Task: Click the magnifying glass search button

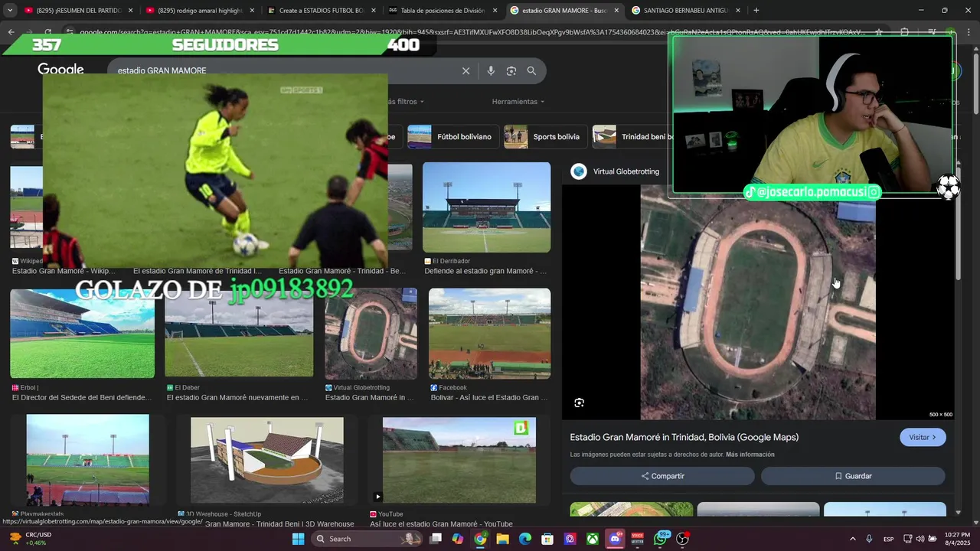Action: click(x=531, y=70)
